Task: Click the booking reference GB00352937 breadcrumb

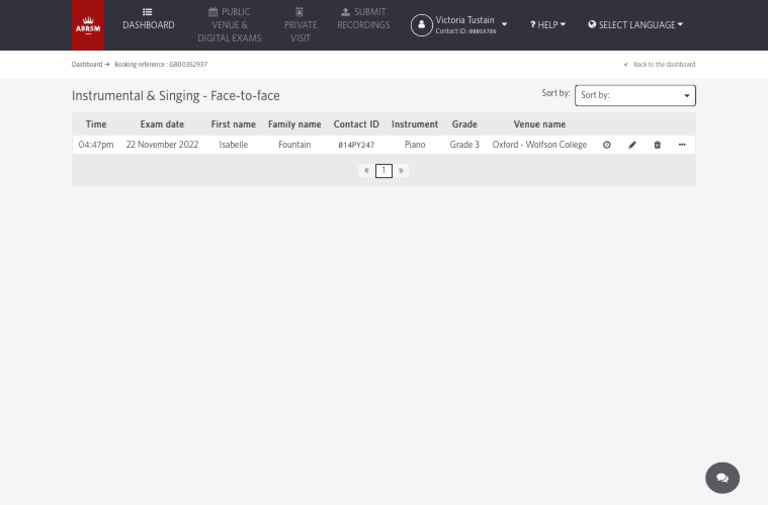Action: (161, 64)
